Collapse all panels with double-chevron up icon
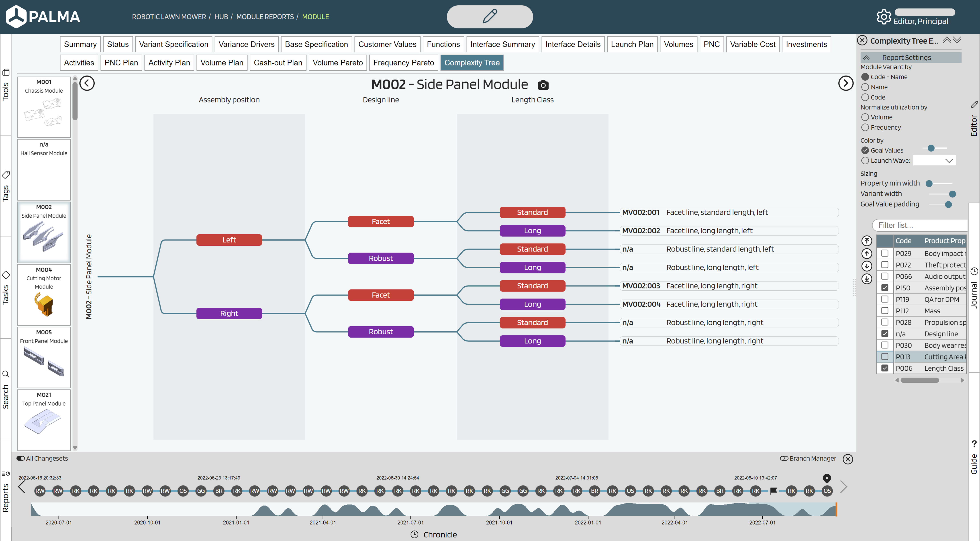Image resolution: width=980 pixels, height=541 pixels. click(947, 40)
